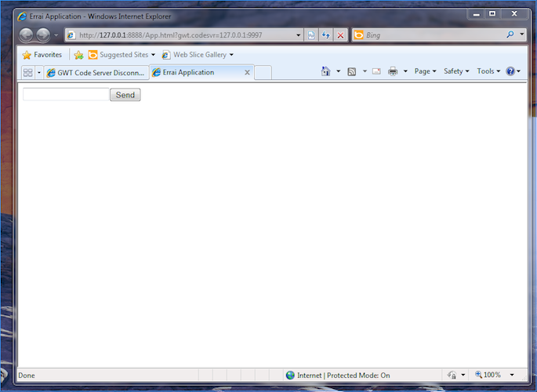Image resolution: width=537 pixels, height=392 pixels.
Task: Open a blank new tab
Action: [263, 73]
